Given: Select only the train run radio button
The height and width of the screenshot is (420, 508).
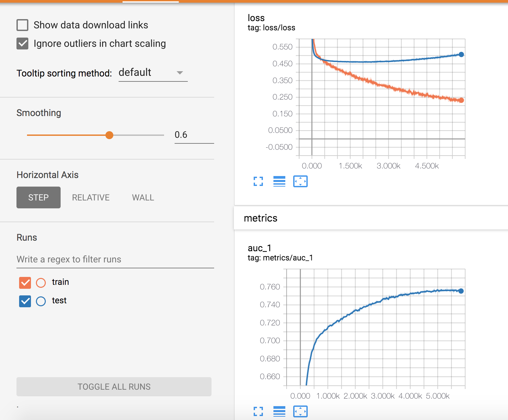Looking at the screenshot, I should 41,283.
